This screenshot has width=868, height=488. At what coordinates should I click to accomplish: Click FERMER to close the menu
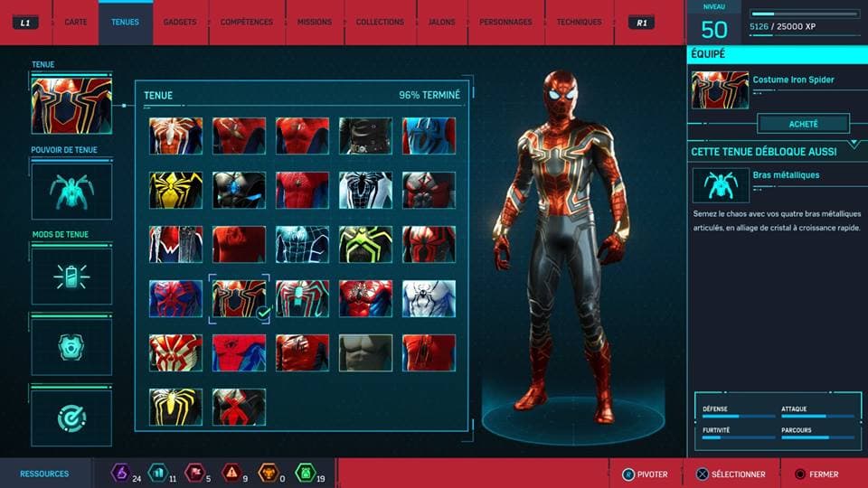[x=816, y=474]
